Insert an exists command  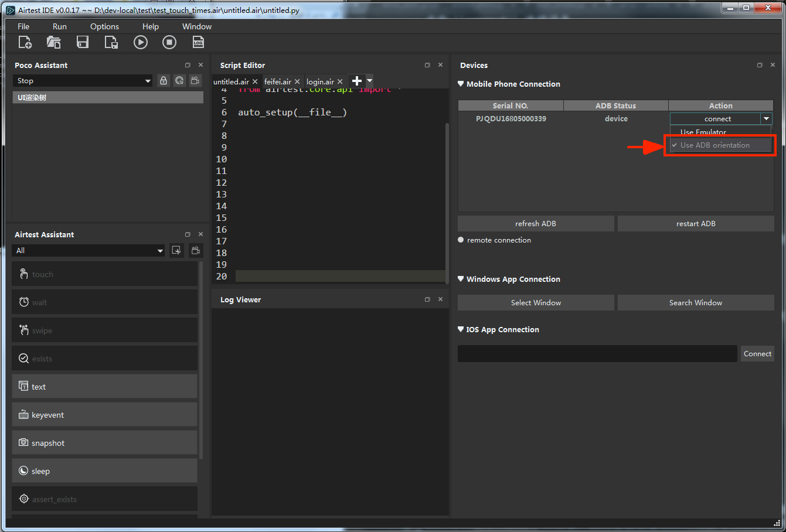click(104, 359)
